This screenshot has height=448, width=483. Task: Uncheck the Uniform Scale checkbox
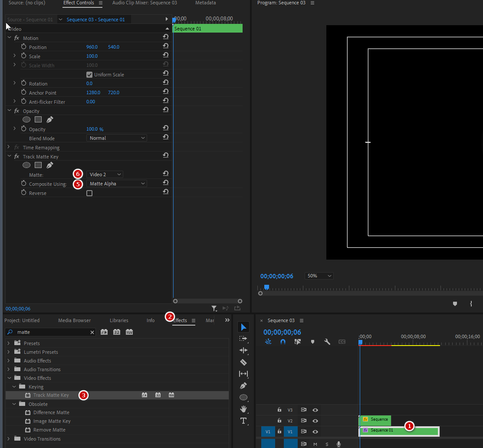pos(89,75)
